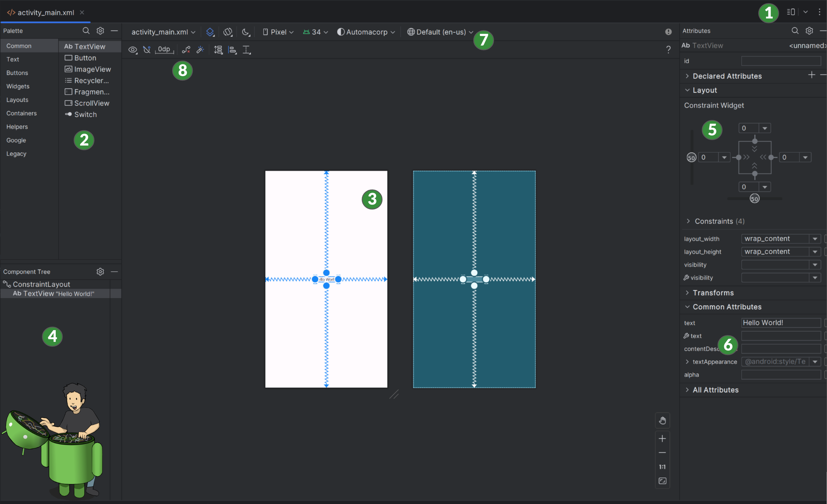The height and width of the screenshot is (504, 827).
Task: Select Layouts category in Palette panel
Action: click(x=17, y=100)
